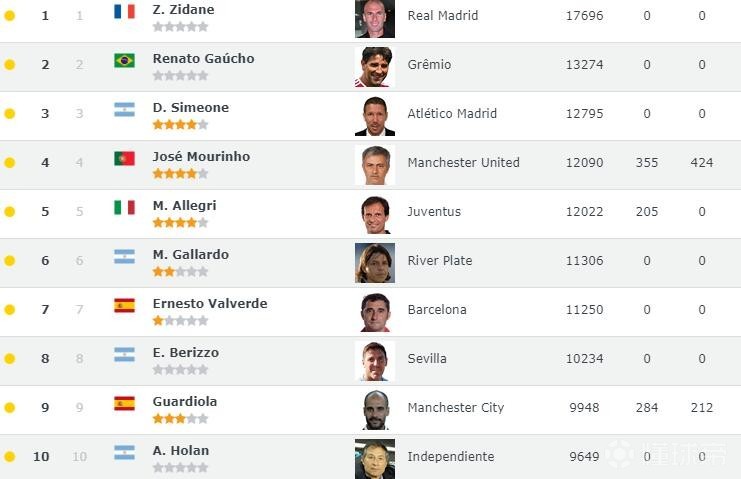Select the Manchester United club link
741x479 pixels.
click(x=463, y=163)
